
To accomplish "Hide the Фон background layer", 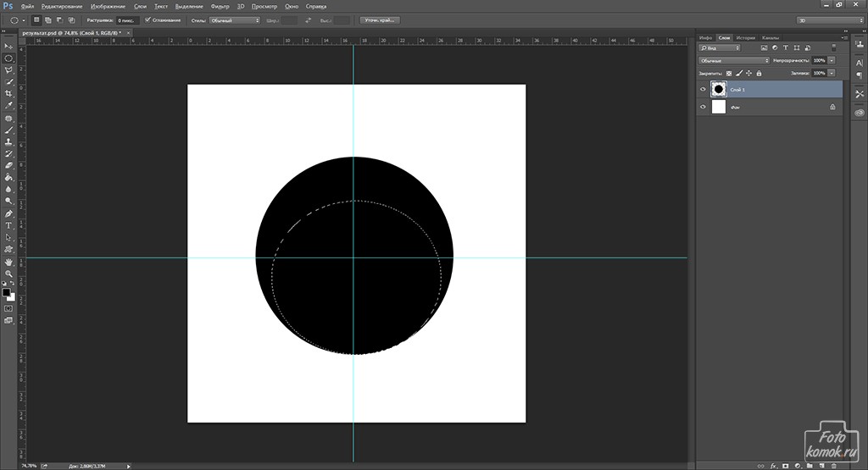I will click(x=703, y=108).
